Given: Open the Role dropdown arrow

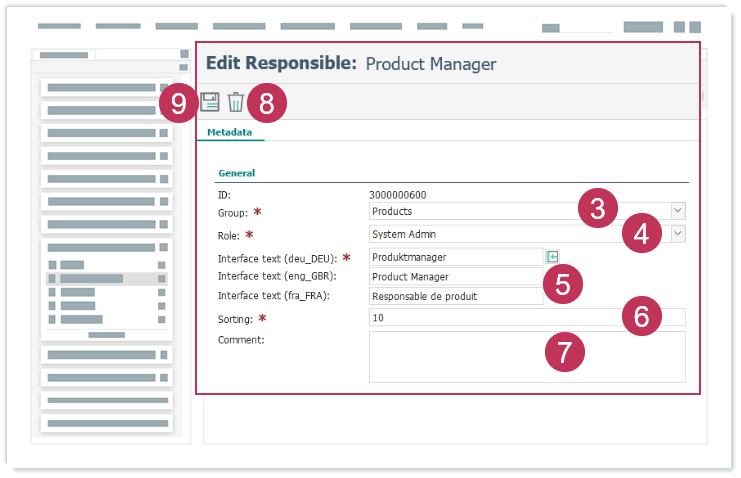Looking at the screenshot, I should point(677,233).
